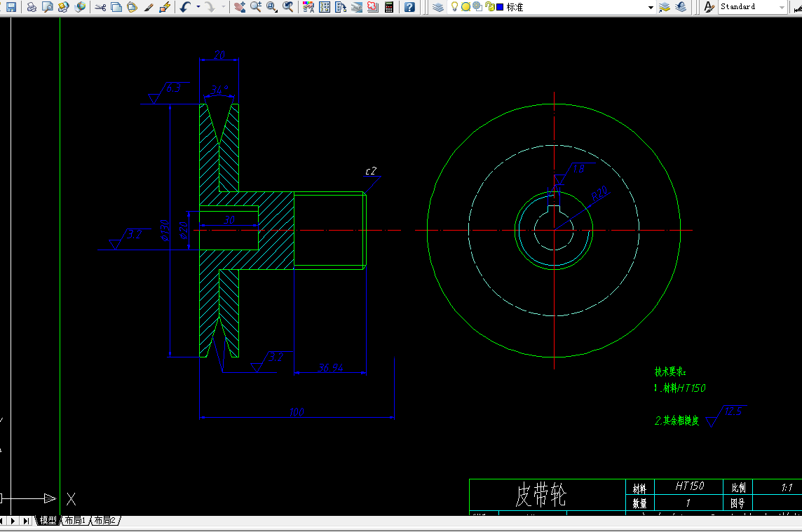Click the Save floppy disk icon
The image size is (802, 532).
(11, 6)
